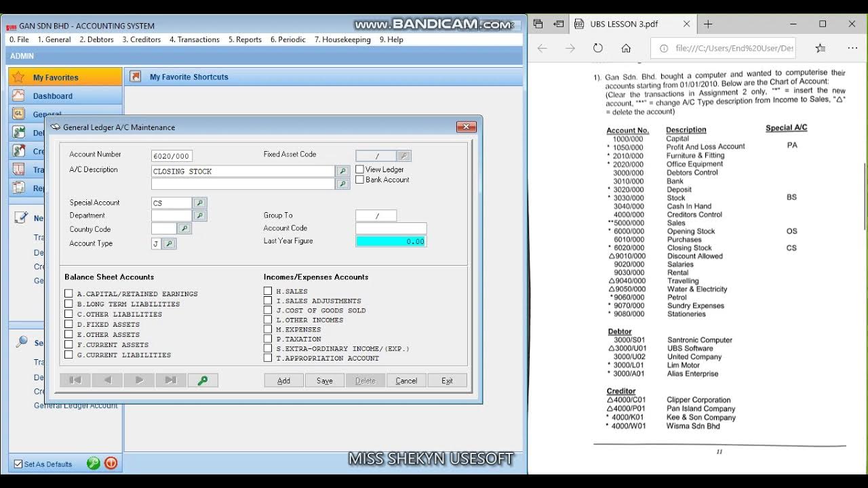The image size is (868, 488).
Task: Click the cyan Last Year Figure field
Action: pos(391,241)
